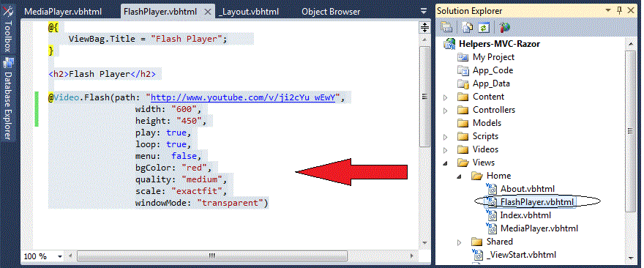This screenshot has height=268, width=644.
Task: Switch to the MediaPlayer.vbhtml editor tab
Action: (x=63, y=12)
